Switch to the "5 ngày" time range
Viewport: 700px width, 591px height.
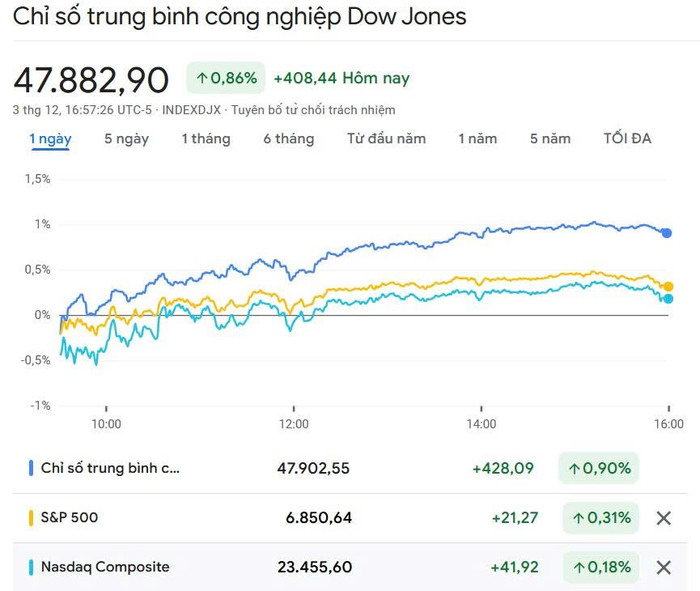coord(126,138)
